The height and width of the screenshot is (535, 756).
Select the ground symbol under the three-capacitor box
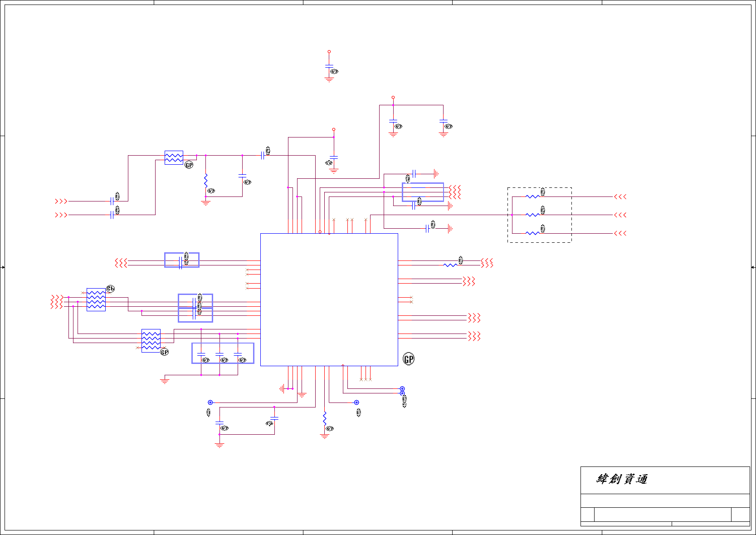coord(165,381)
